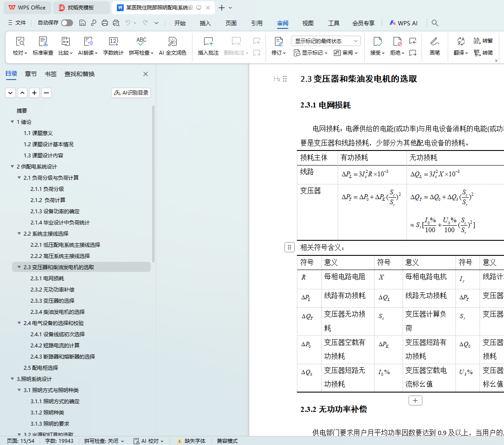The height and width of the screenshot is (445, 504).
Task: Switch to the 书签 sidebar tab
Action: click(51, 74)
